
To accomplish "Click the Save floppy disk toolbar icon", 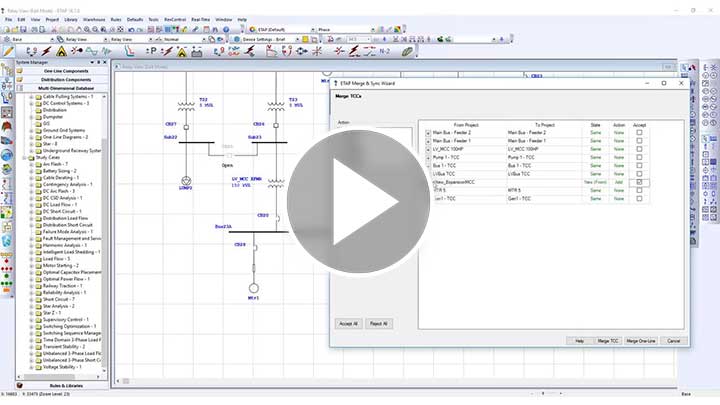I will (23, 29).
